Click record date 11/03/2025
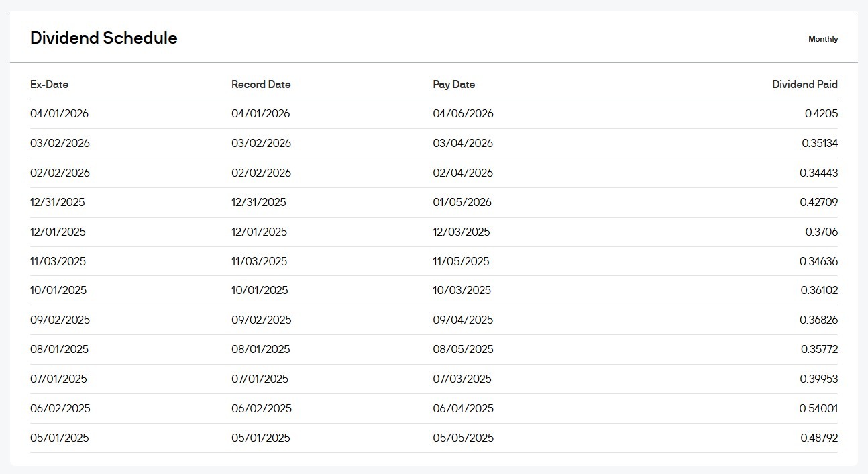 click(x=259, y=262)
